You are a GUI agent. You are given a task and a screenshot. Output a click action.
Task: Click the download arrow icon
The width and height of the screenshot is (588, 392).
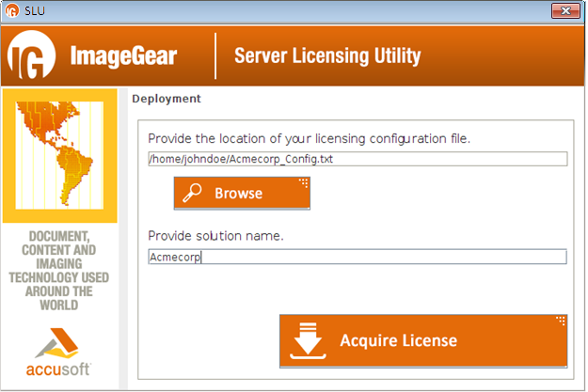pos(309,340)
